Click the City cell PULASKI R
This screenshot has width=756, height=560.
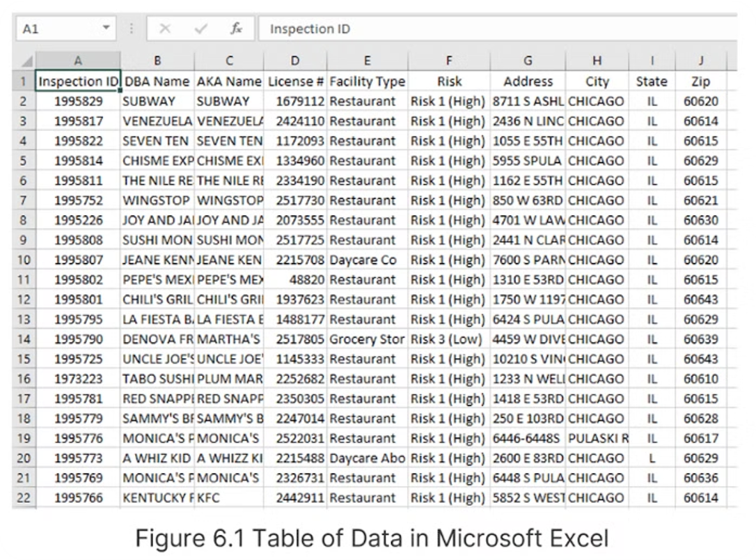point(597,438)
